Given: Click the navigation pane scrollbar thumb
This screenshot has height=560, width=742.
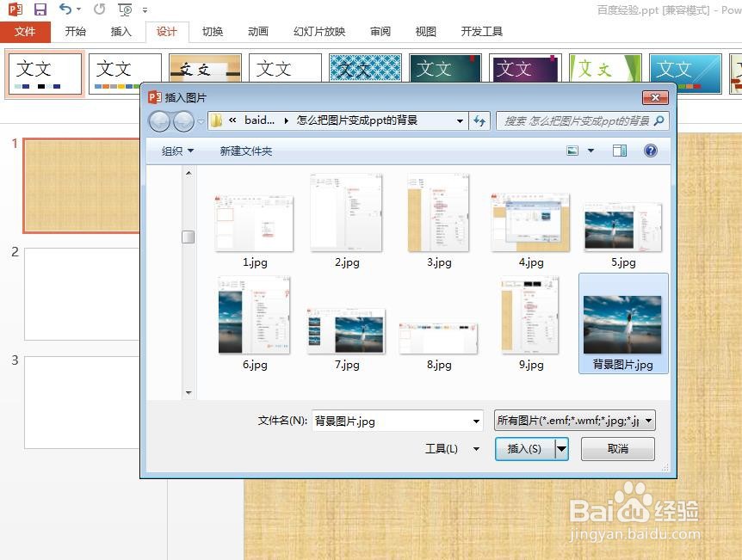Looking at the screenshot, I should coord(188,237).
